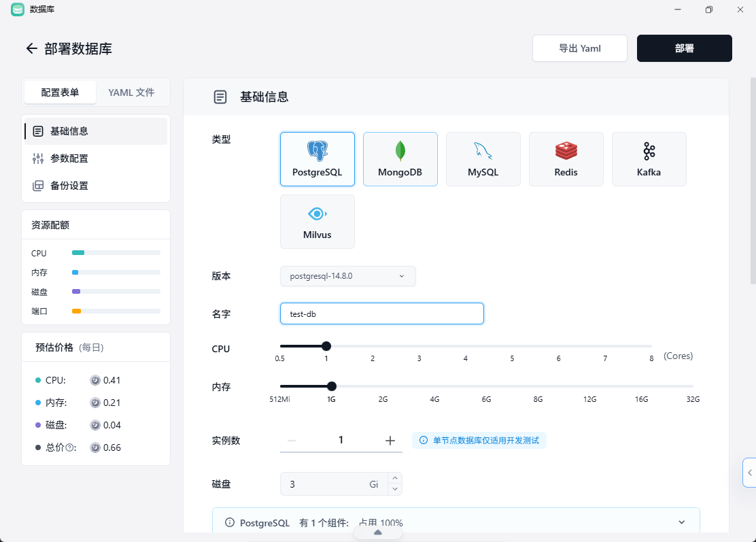Viewport: 756px width, 542px height.
Task: Click the 预估价格 (每日) heading
Action: coord(69,348)
